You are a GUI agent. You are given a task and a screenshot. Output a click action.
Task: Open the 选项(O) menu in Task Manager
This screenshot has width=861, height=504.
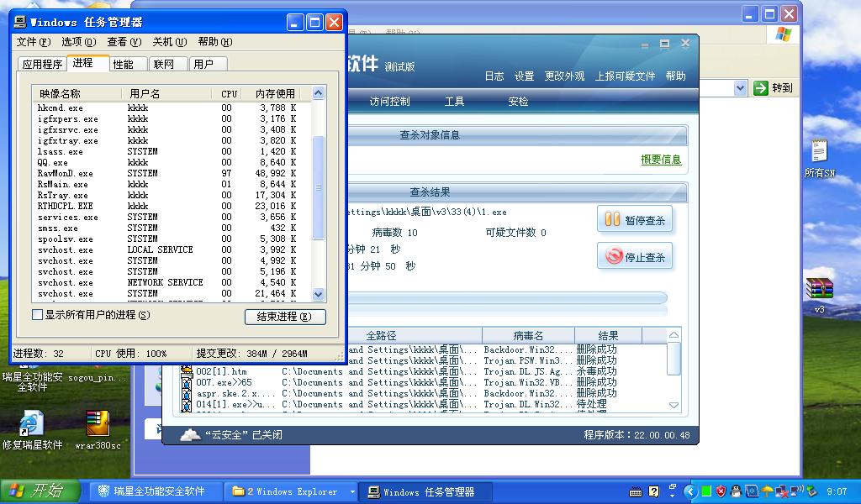click(x=78, y=42)
